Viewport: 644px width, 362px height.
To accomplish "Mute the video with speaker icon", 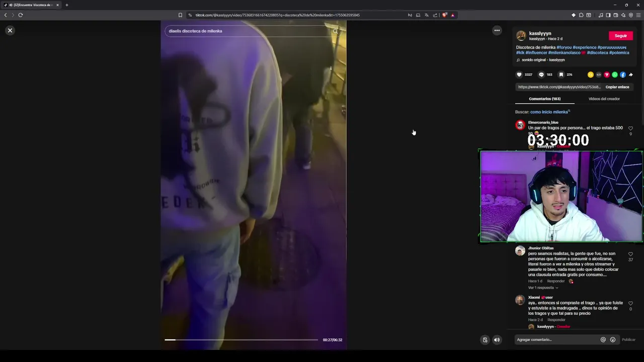I will [497, 340].
